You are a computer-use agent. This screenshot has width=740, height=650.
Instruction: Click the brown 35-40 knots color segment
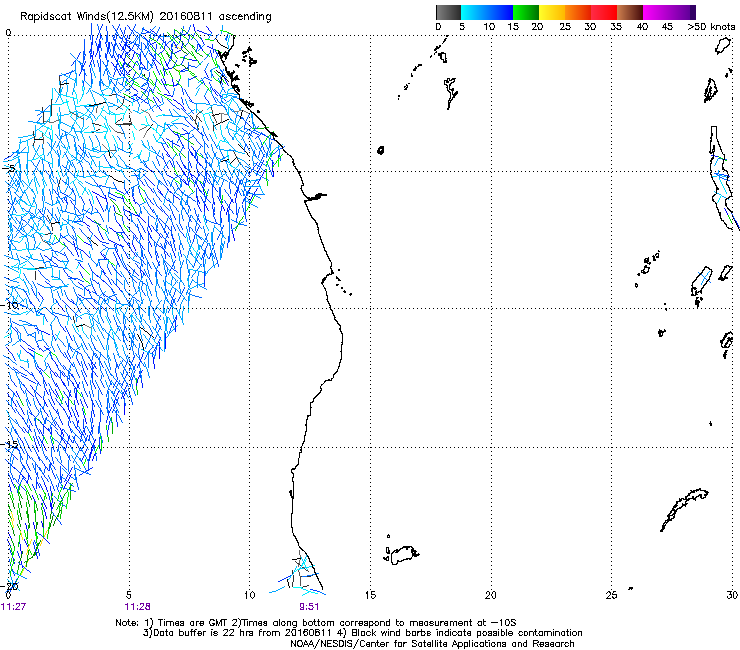(630, 12)
